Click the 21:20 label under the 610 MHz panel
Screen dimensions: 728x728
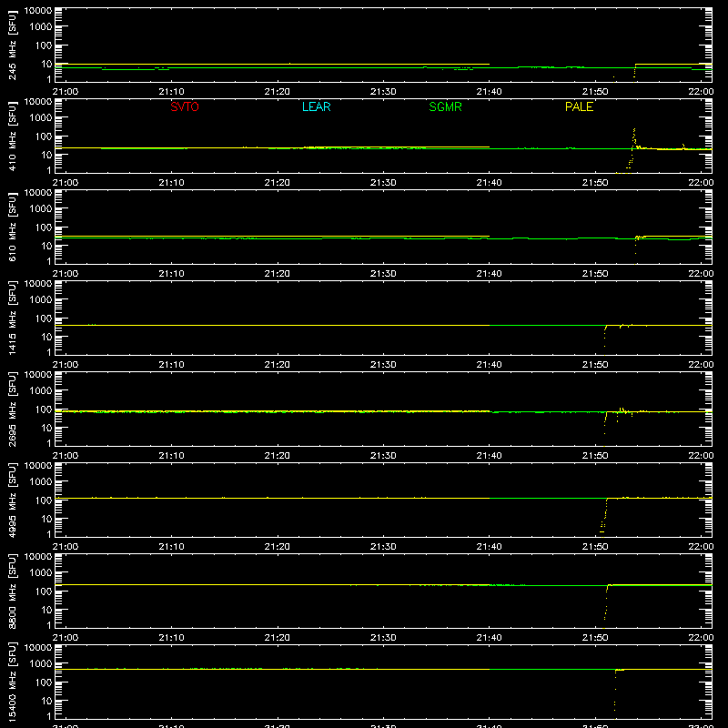click(278, 274)
